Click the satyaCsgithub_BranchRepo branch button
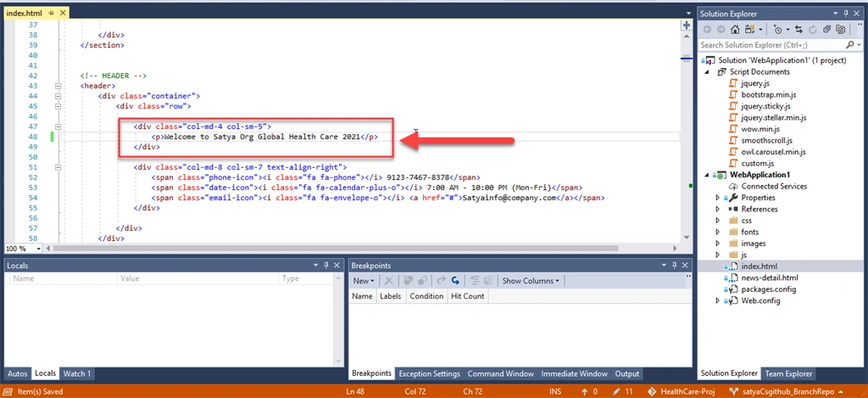The width and height of the screenshot is (868, 398). pyautogui.click(x=787, y=391)
